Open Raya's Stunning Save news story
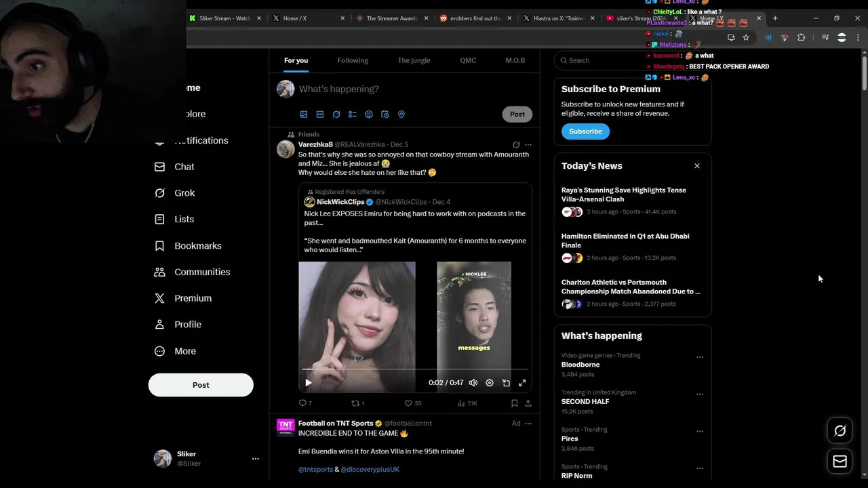This screenshot has width=868, height=488. [x=633, y=203]
